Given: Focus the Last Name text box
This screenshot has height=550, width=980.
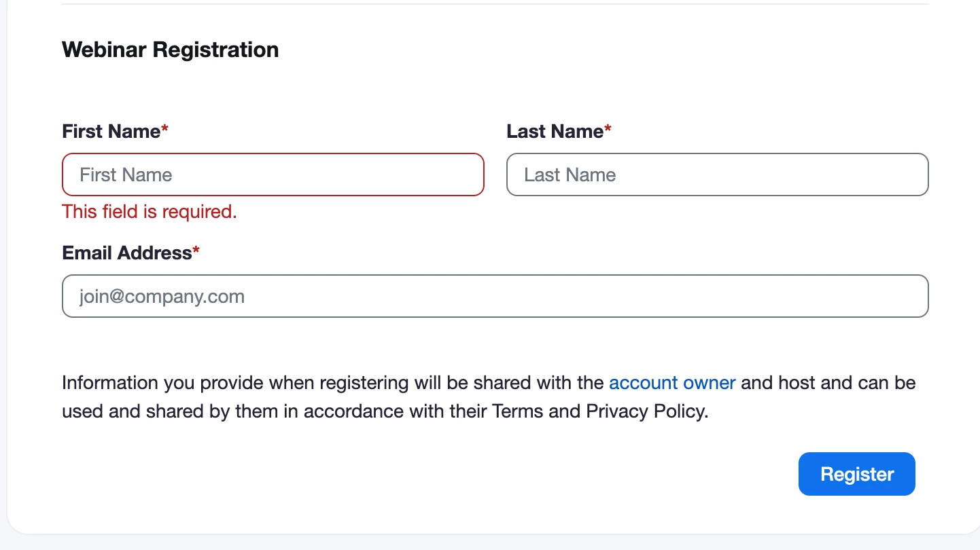Looking at the screenshot, I should tap(717, 175).
